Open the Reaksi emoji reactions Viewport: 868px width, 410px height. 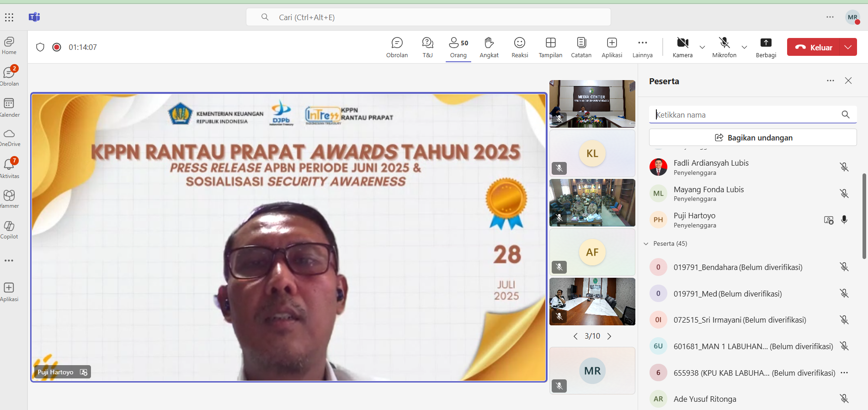coord(519,48)
